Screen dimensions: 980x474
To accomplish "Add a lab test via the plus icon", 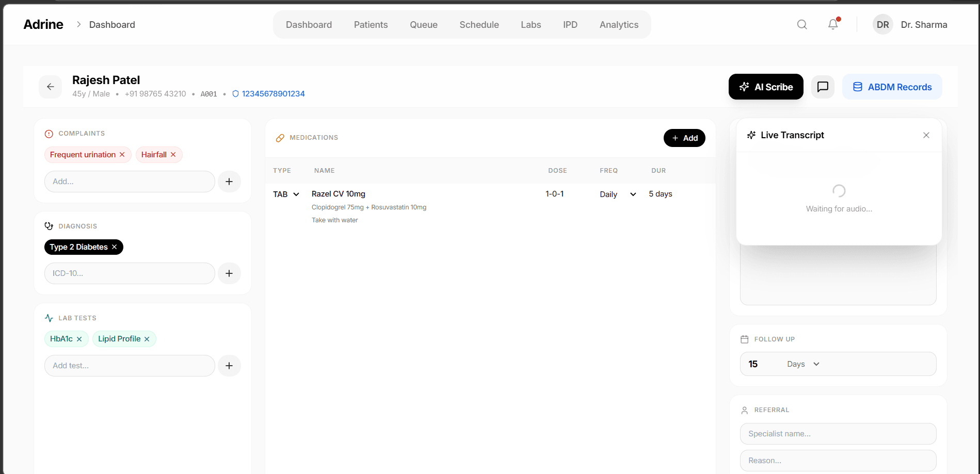I will pyautogui.click(x=229, y=365).
